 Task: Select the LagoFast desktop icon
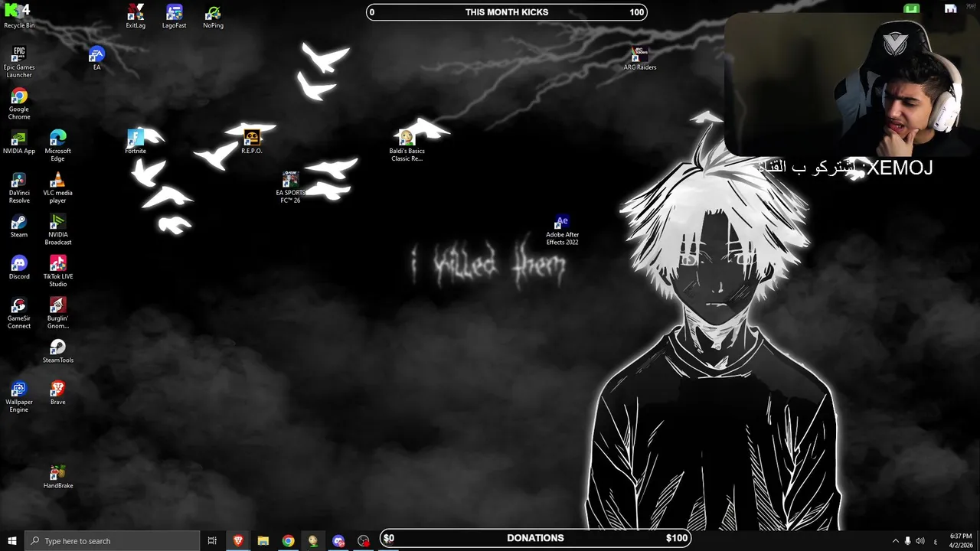point(174,16)
